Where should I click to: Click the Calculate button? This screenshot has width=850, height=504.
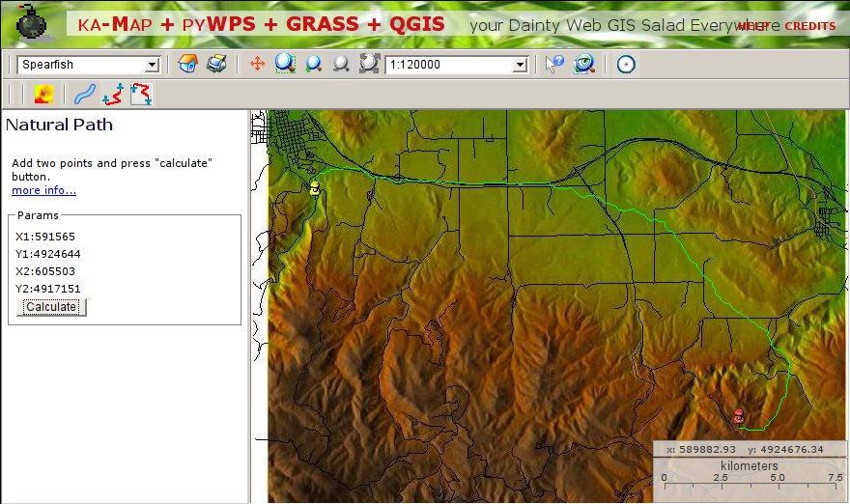click(51, 307)
